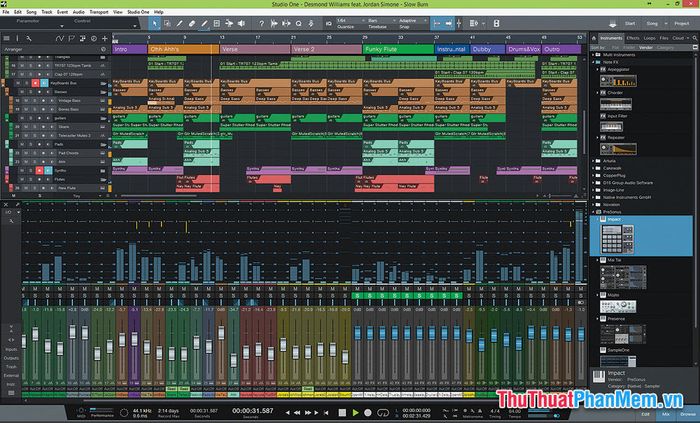Switch to the Files browser tab
Screen dimensions: 700x423
[x=664, y=38]
